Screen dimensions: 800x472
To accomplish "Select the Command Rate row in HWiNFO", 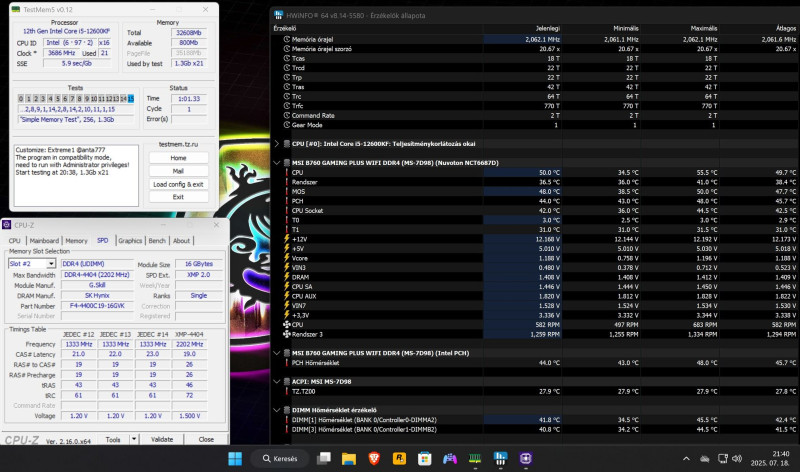I will point(535,115).
